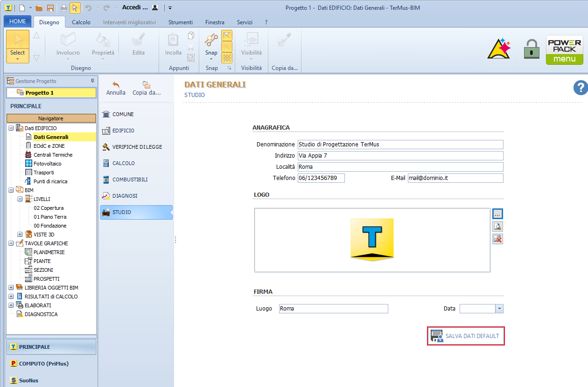Collapse the Dati EDIFICIO tree node
This screenshot has width=588, height=387.
coord(11,128)
